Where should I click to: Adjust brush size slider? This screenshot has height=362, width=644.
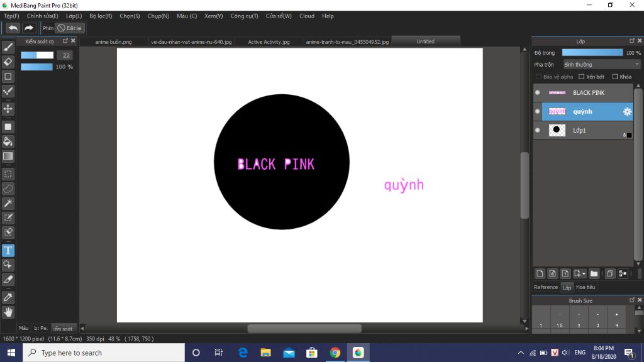tap(37, 55)
